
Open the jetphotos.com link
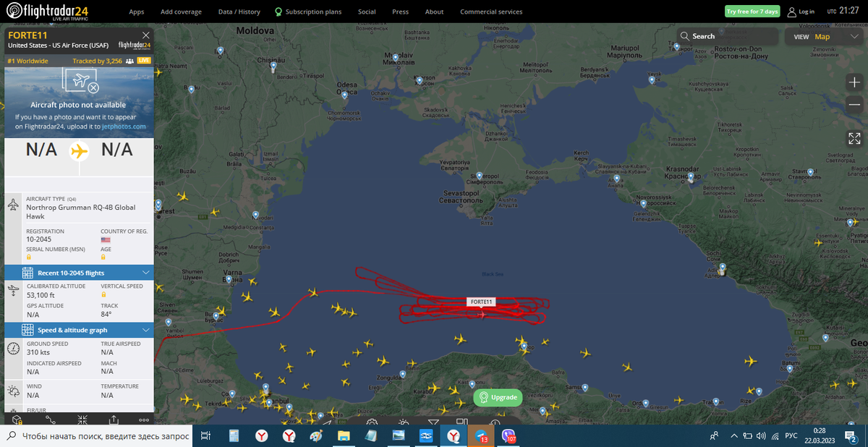[x=124, y=126]
